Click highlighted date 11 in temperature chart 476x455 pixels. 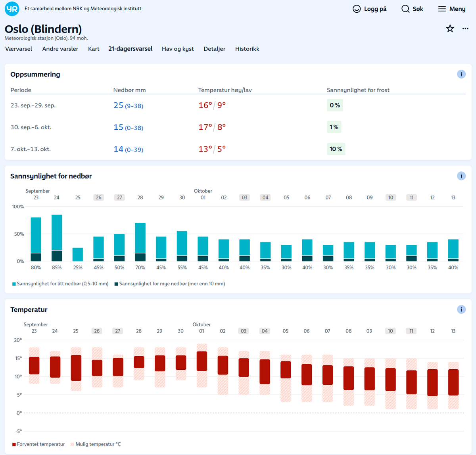pos(411,331)
